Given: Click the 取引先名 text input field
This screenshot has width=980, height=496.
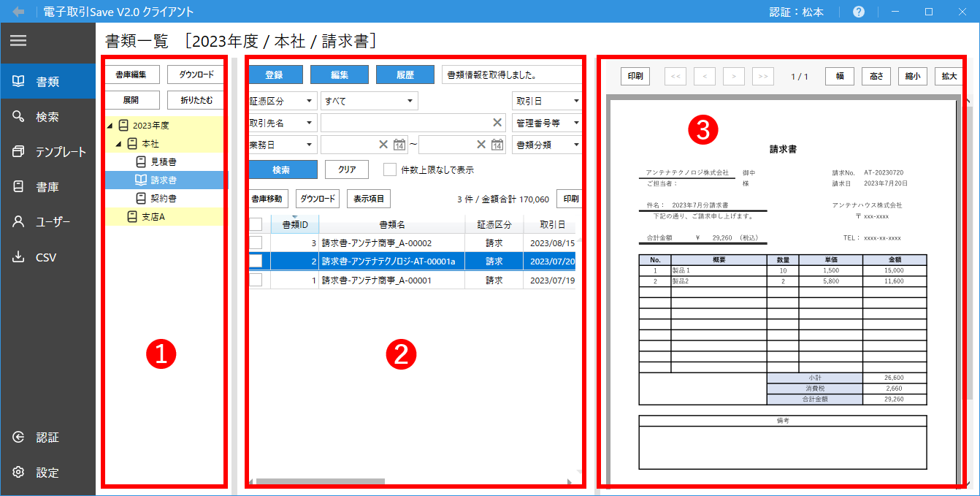Looking at the screenshot, I should [x=405, y=123].
